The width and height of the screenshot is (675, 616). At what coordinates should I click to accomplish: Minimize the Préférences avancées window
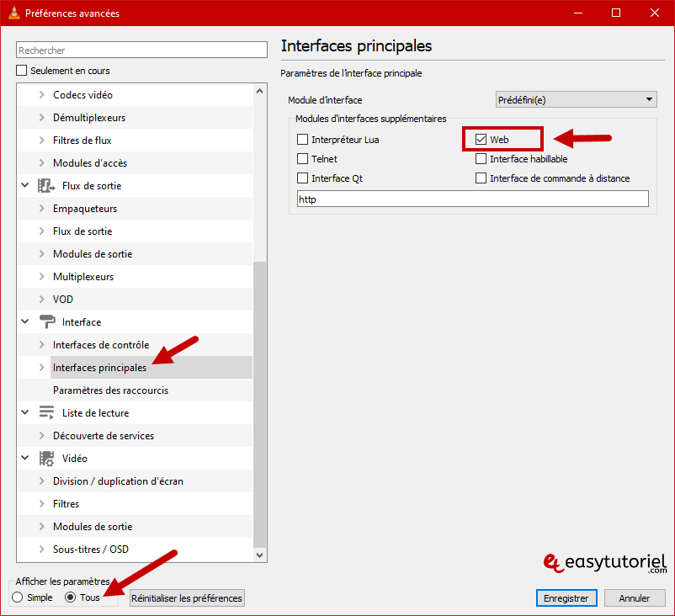click(x=578, y=13)
